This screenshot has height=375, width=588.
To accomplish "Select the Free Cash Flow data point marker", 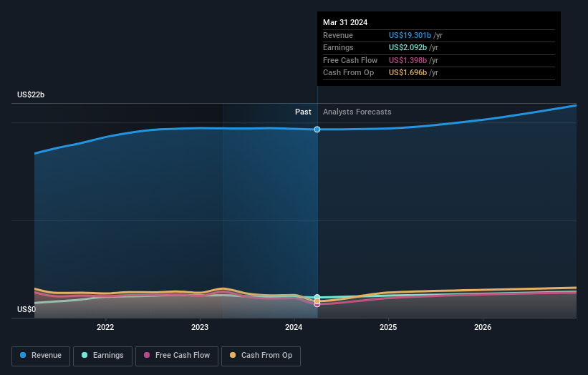I will 317,305.
